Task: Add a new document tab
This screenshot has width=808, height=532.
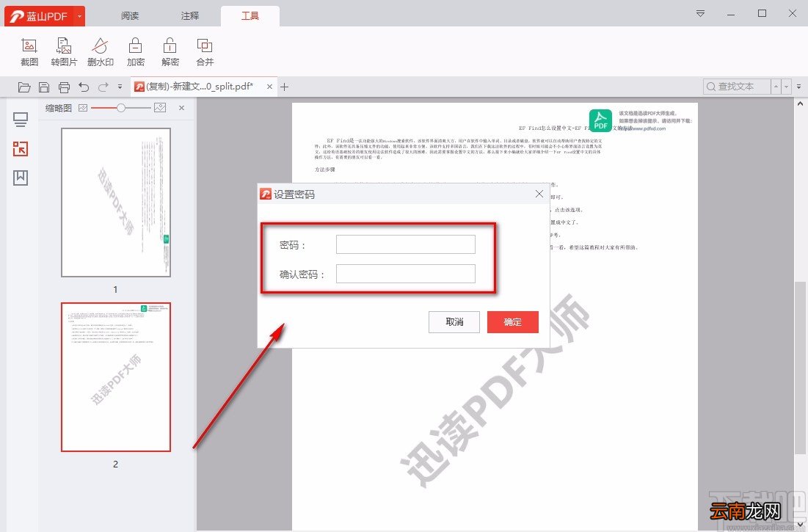Action: click(285, 87)
